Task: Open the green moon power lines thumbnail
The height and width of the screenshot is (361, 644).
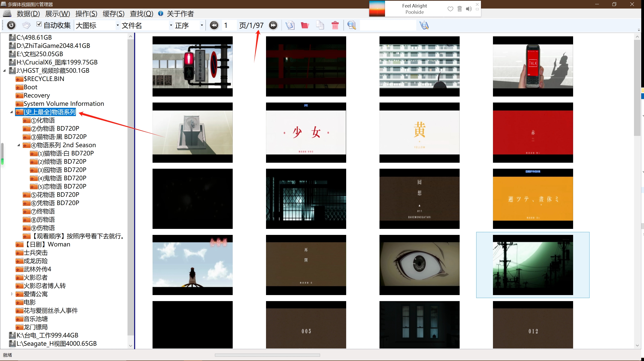Action: coord(533,265)
